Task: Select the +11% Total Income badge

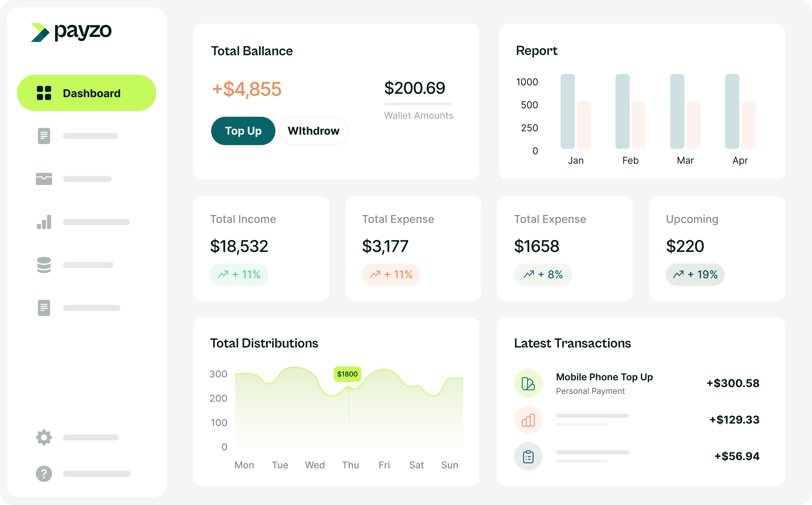Action: (239, 274)
